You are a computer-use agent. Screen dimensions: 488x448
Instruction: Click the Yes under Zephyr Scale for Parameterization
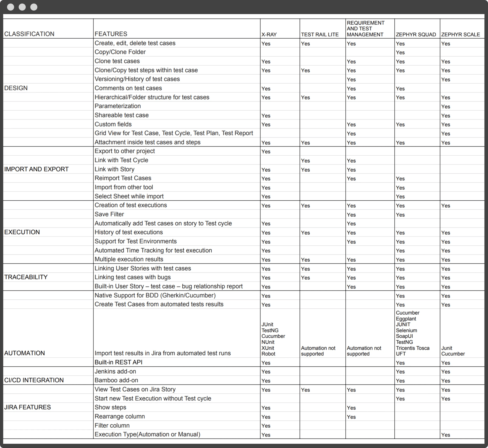tap(446, 106)
